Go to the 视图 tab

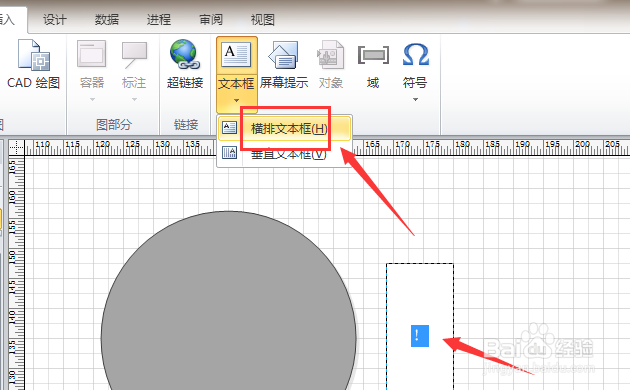click(x=262, y=19)
